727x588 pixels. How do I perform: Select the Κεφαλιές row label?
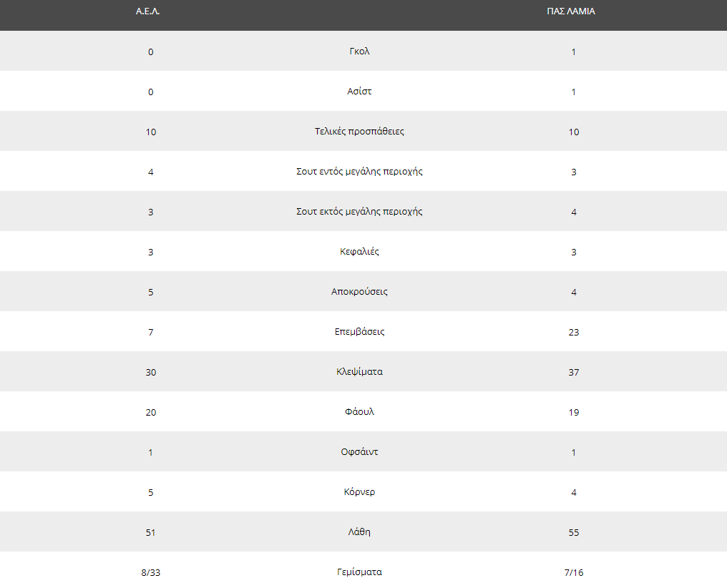(359, 252)
